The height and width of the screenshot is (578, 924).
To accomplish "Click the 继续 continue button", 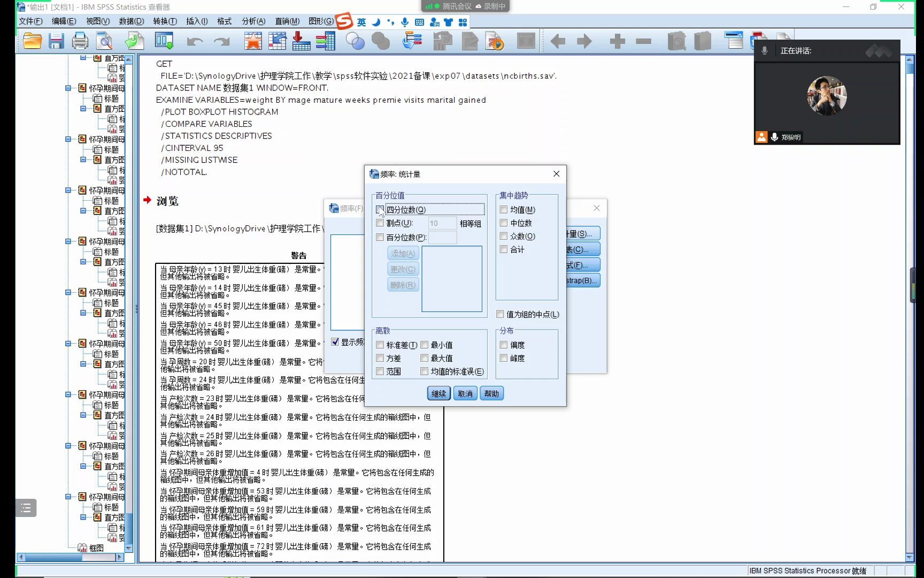I will [x=438, y=394].
